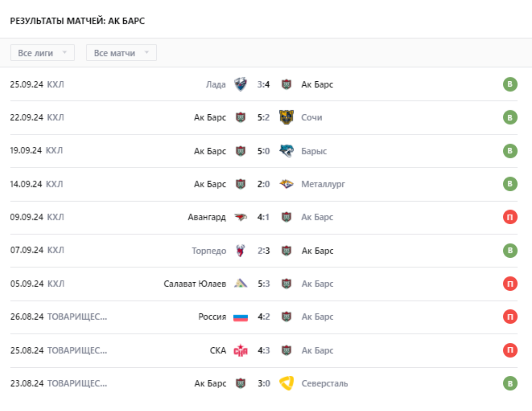This screenshot has width=532, height=411.
Task: Open the Все матчи dropdown
Action: 121,53
